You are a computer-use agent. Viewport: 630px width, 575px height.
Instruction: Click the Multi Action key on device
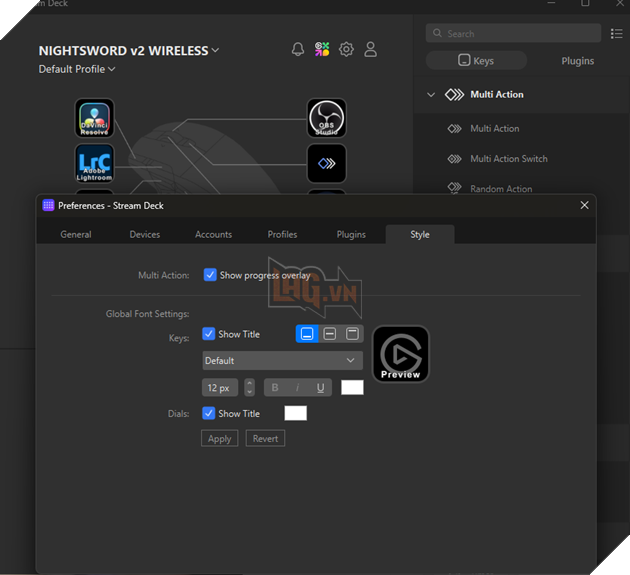(327, 164)
